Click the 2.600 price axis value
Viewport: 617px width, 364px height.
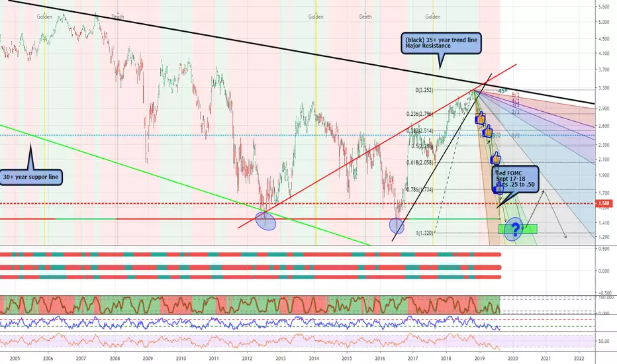tap(604, 126)
